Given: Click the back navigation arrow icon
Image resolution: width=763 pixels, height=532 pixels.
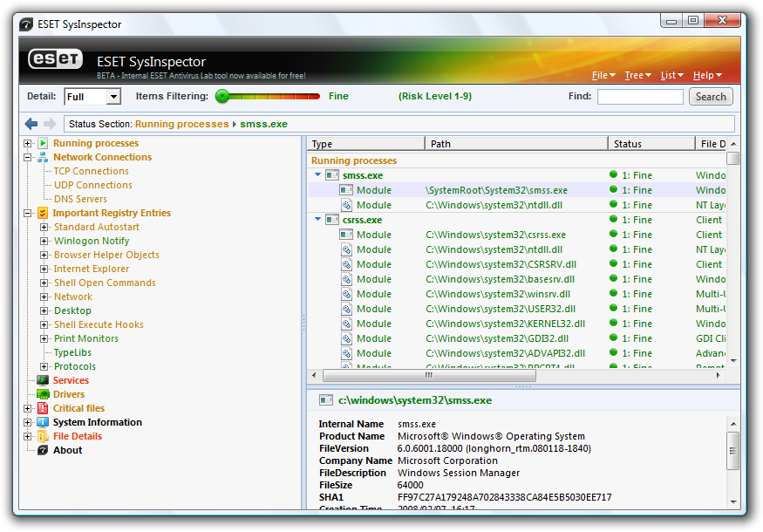Looking at the screenshot, I should point(31,124).
